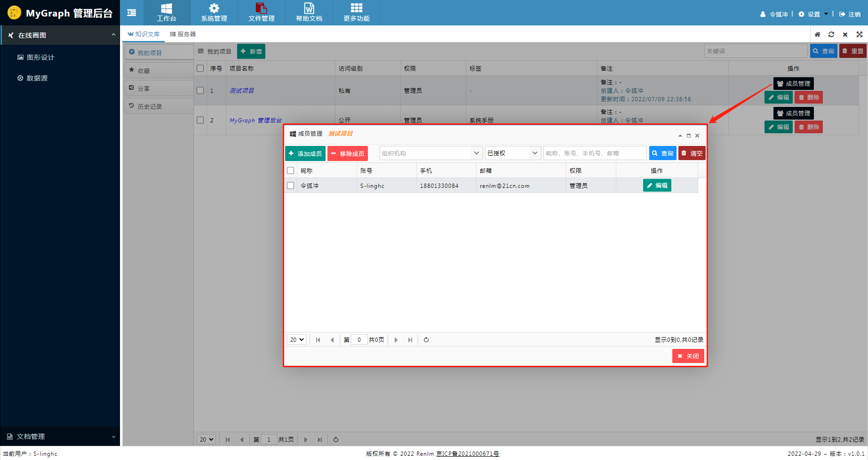
Task: Open 数据源 in the sidebar
Action: point(32,78)
